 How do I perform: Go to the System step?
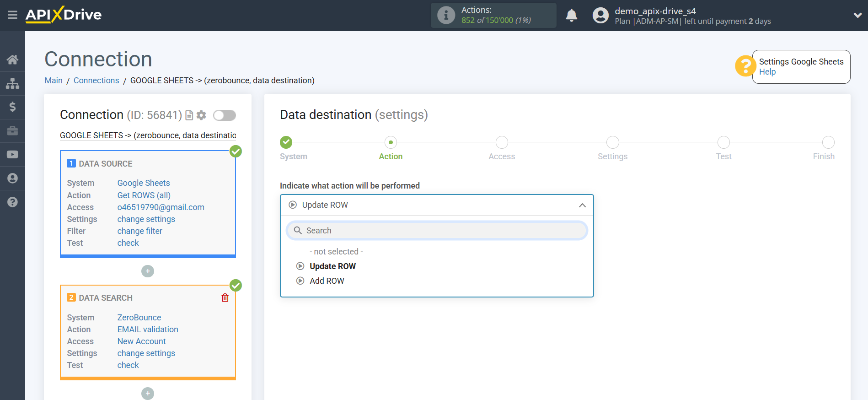286,142
